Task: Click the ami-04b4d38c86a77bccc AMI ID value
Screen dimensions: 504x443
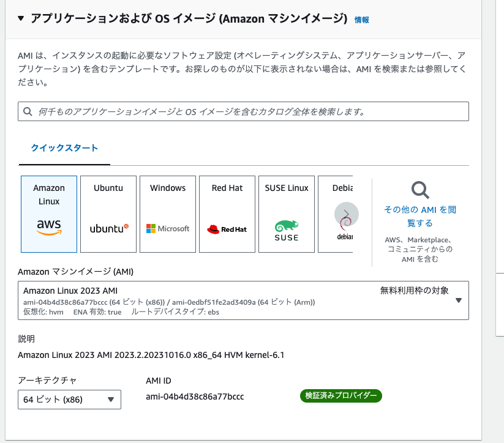Action: 195,396
